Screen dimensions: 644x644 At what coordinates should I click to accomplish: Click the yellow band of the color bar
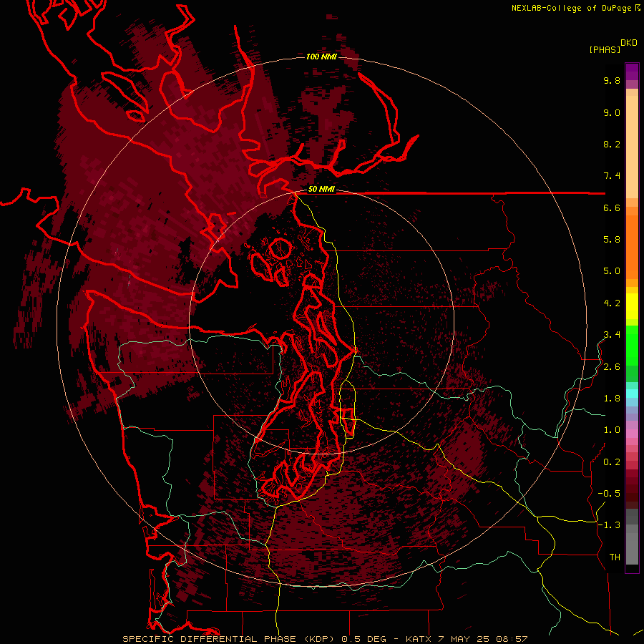pyautogui.click(x=632, y=306)
